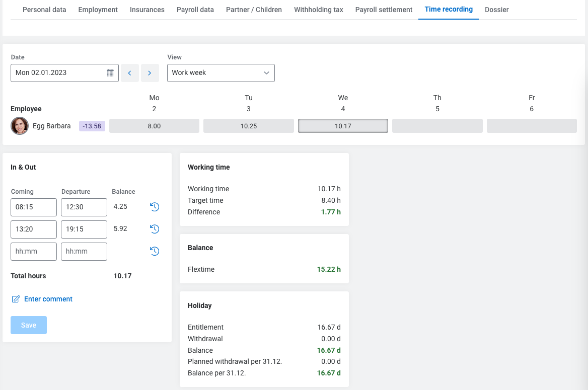Click the pencil icon beside Enter comment
Image resolution: width=588 pixels, height=390 pixels.
[16, 299]
